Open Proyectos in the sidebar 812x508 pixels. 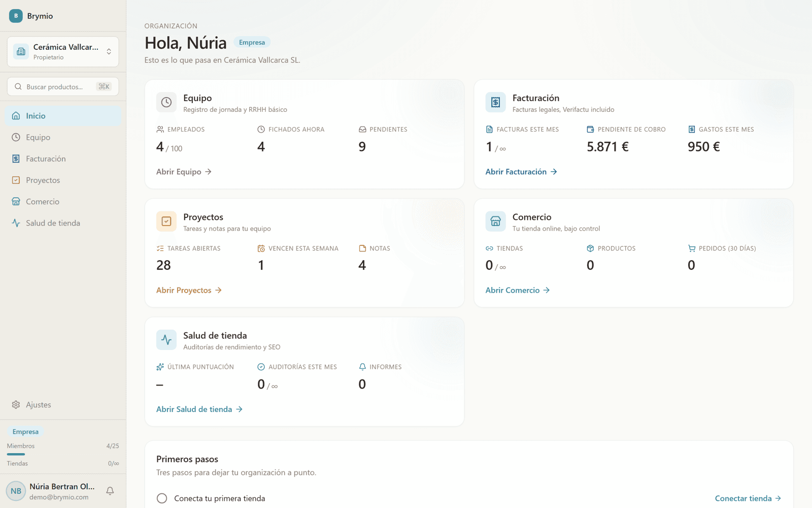pyautogui.click(x=63, y=180)
